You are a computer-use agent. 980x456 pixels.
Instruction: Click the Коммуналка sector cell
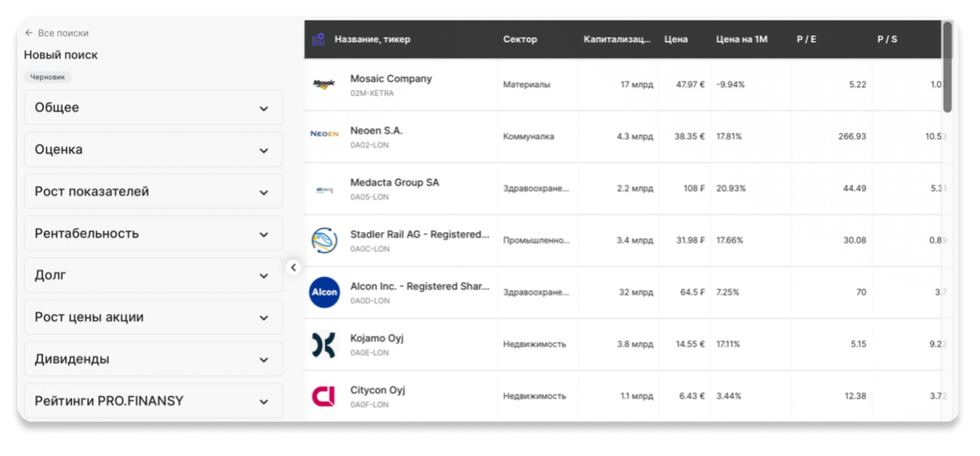(528, 137)
